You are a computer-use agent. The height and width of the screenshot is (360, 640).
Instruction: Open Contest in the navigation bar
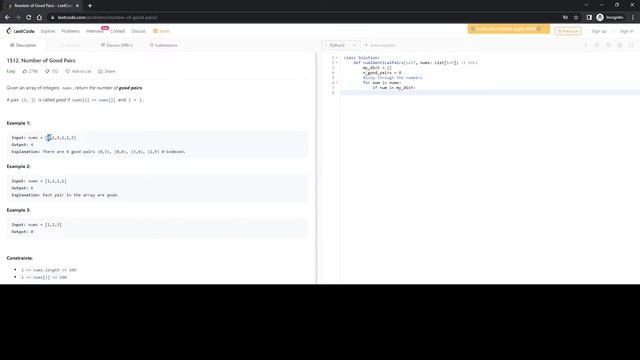[118, 31]
